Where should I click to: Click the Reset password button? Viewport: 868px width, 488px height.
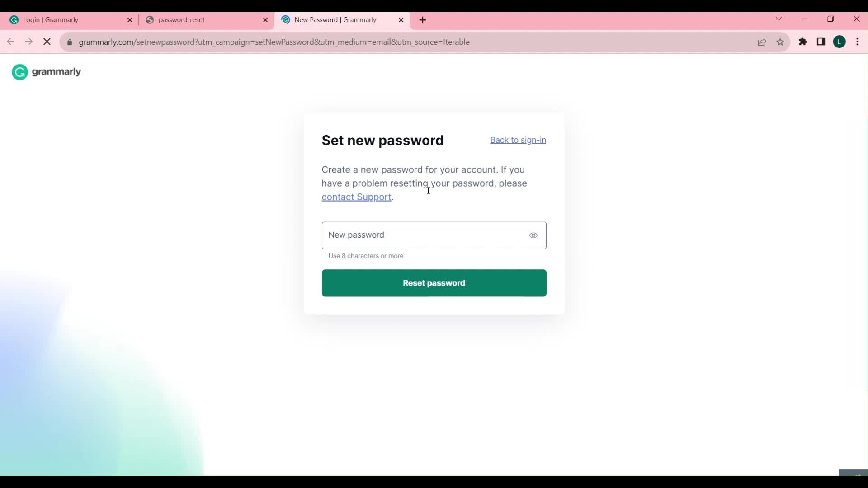pos(434,282)
